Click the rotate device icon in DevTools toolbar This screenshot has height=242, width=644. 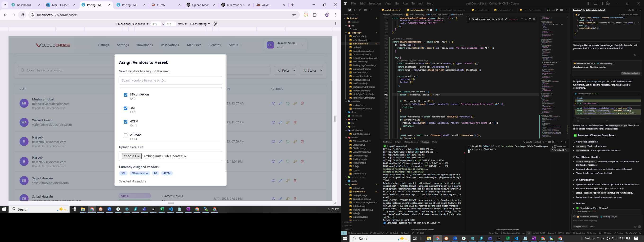point(215,24)
